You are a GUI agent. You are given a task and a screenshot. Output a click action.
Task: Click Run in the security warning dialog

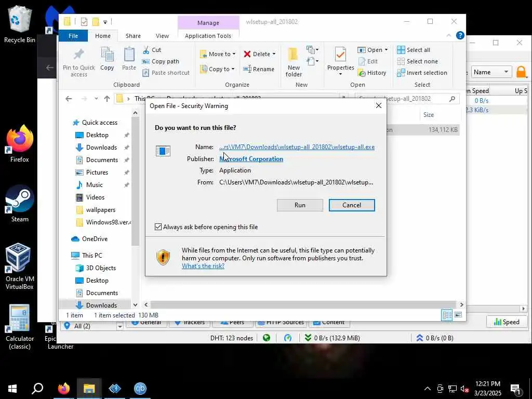[x=300, y=205]
